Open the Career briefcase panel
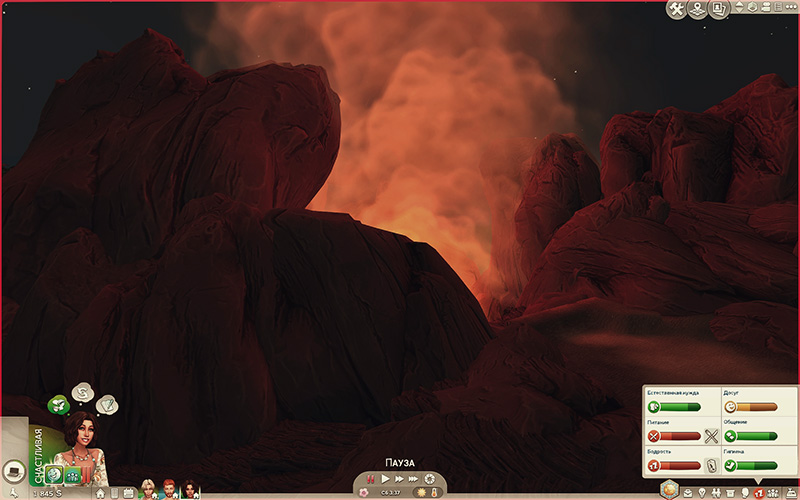The width and height of the screenshot is (800, 500). [x=688, y=493]
